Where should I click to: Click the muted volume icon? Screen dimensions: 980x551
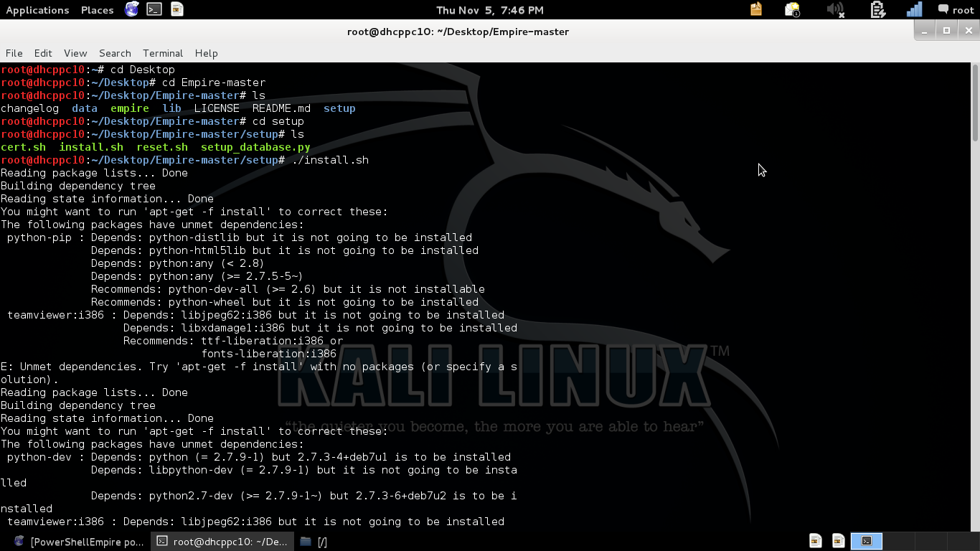coord(835,9)
